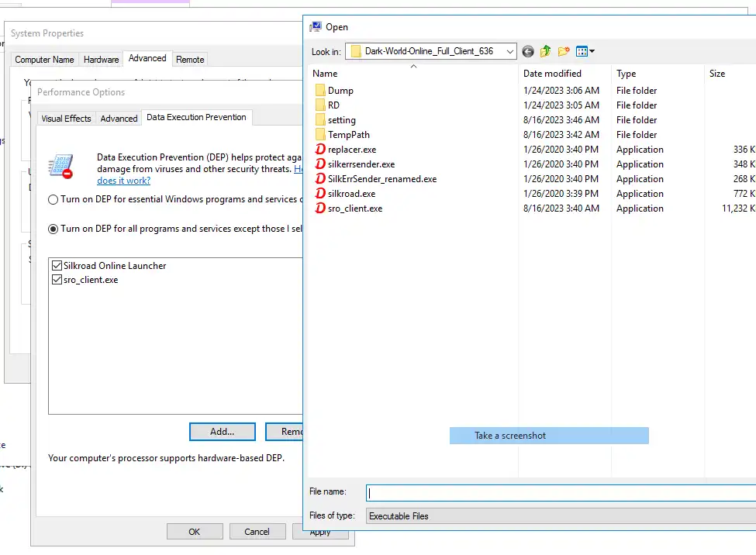Screen dimensions: 756x555
Task: Sort files by Size column header
Action: tap(730, 74)
